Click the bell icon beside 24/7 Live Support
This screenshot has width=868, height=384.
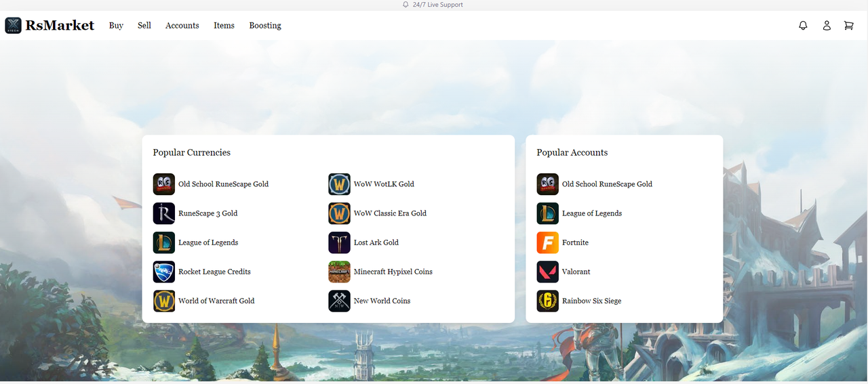point(406,5)
